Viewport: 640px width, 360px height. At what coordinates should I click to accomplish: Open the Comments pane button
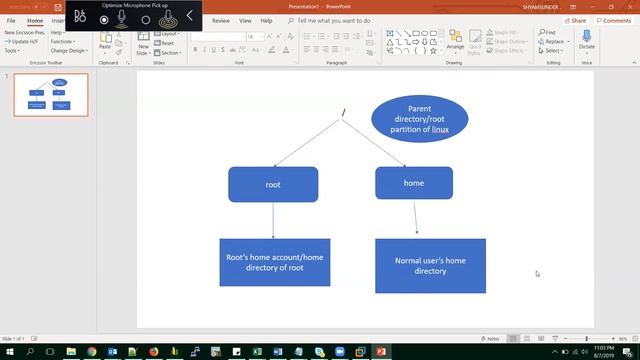coord(613,20)
